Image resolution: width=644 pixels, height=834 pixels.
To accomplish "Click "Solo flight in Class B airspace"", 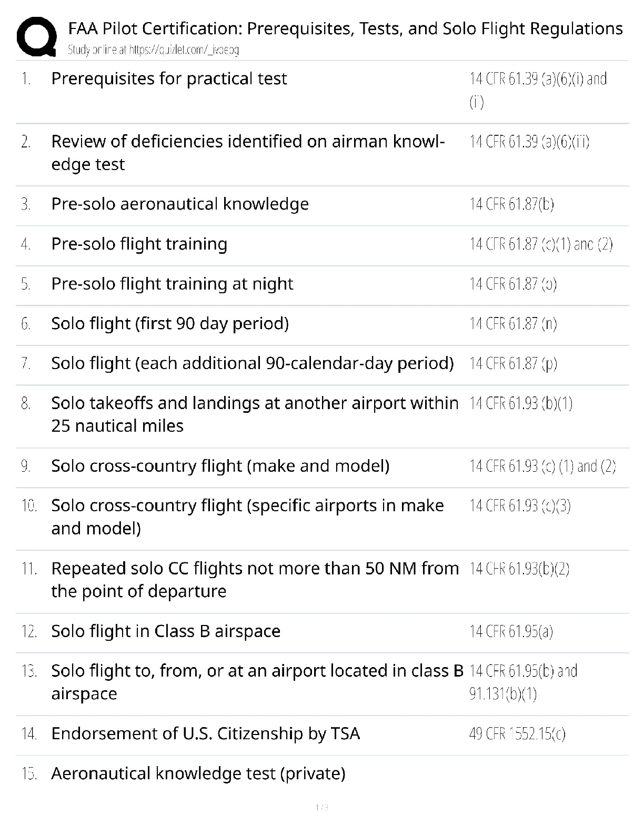I will click(x=166, y=631).
